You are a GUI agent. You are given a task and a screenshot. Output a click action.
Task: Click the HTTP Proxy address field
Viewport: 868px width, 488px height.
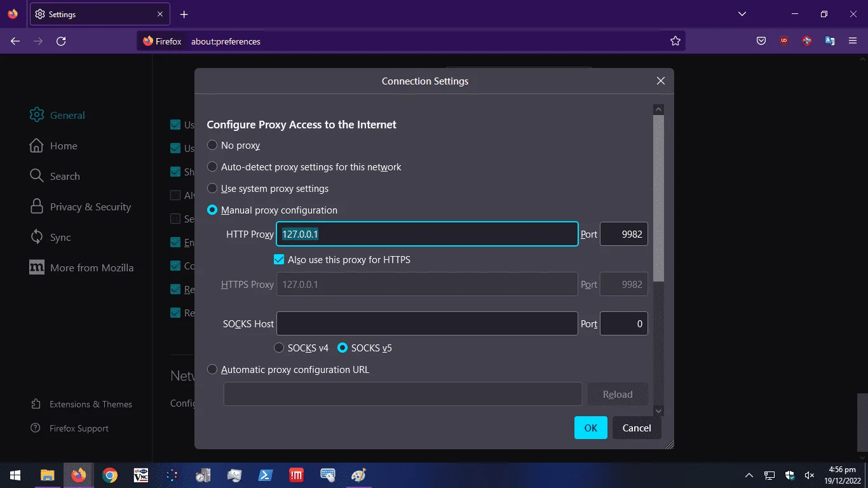point(427,234)
